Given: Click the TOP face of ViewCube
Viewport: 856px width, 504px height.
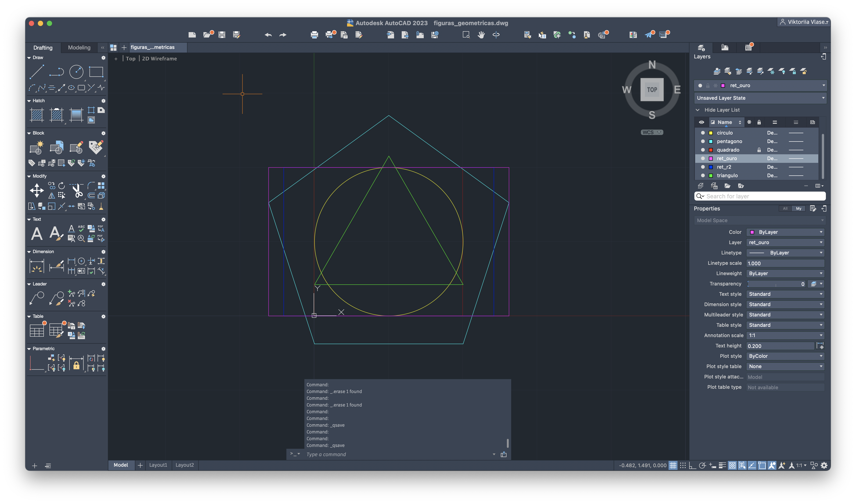Looking at the screenshot, I should (652, 90).
